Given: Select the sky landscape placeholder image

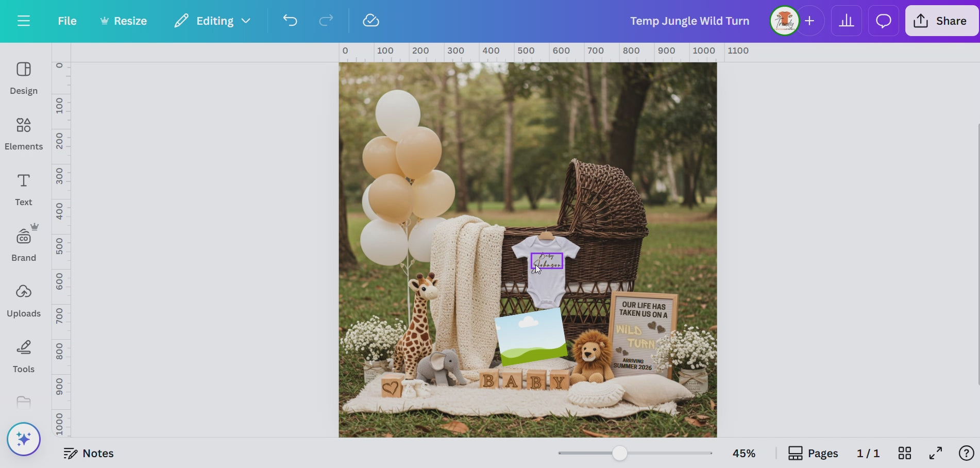Looking at the screenshot, I should [531, 337].
